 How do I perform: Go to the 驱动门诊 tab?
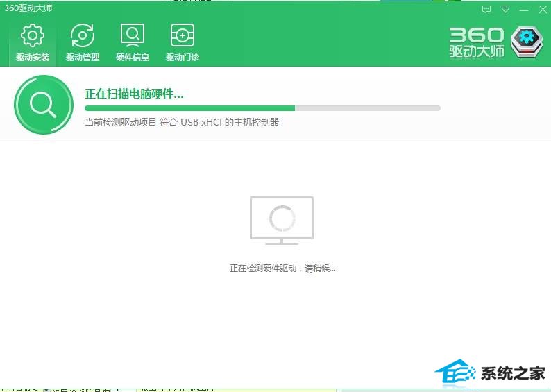coord(183,42)
